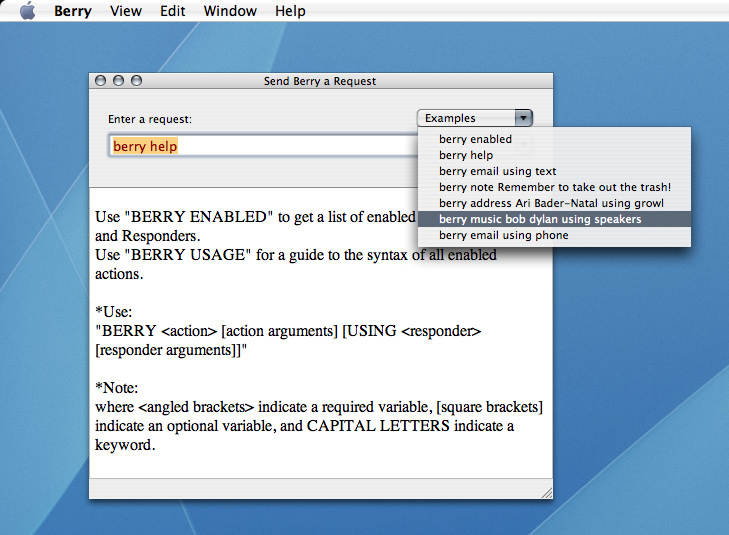Click the window resize grip corner

coord(547,493)
